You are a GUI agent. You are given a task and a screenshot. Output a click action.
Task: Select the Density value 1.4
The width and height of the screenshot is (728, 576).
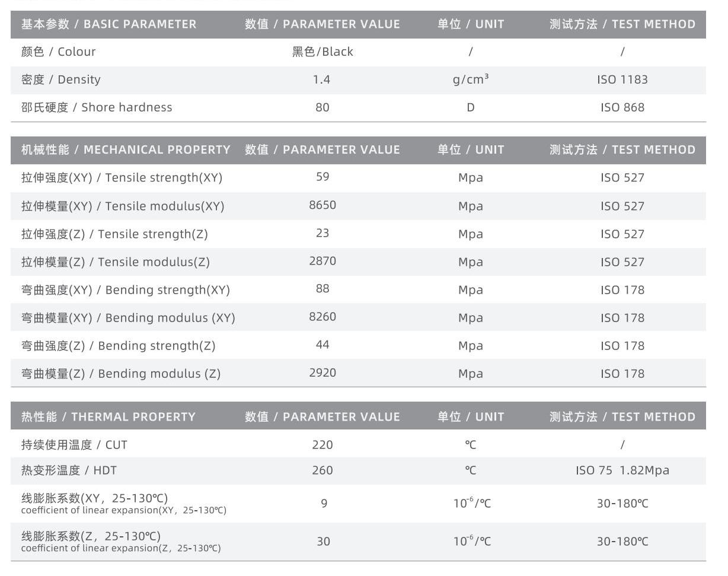[x=322, y=79]
